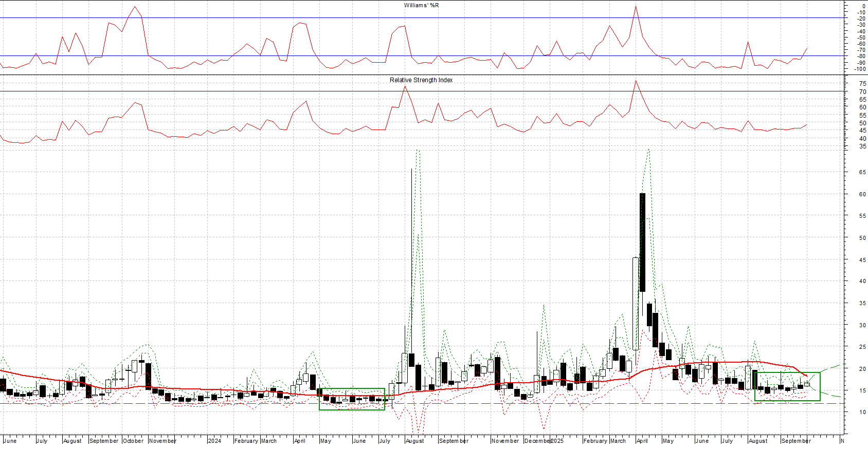Viewport: 868px width, 449px height.
Task: Select the 2025 year label on time axis
Action: coord(557,441)
